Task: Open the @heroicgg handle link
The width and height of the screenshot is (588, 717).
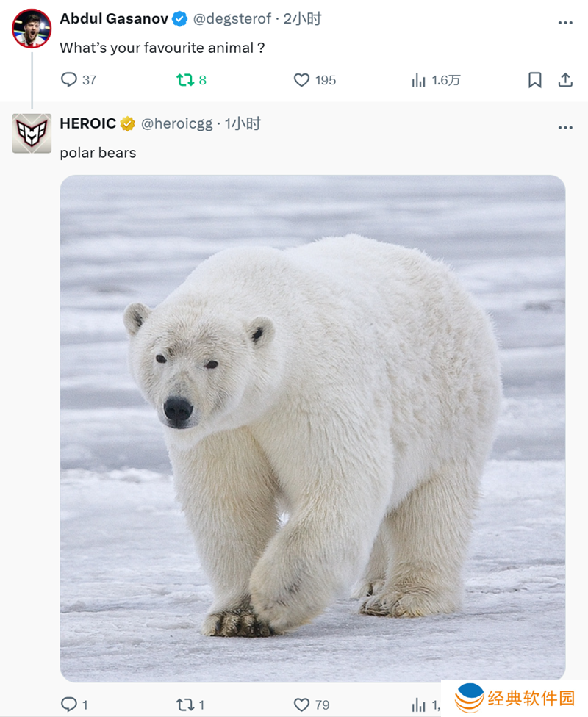Action: [176, 124]
